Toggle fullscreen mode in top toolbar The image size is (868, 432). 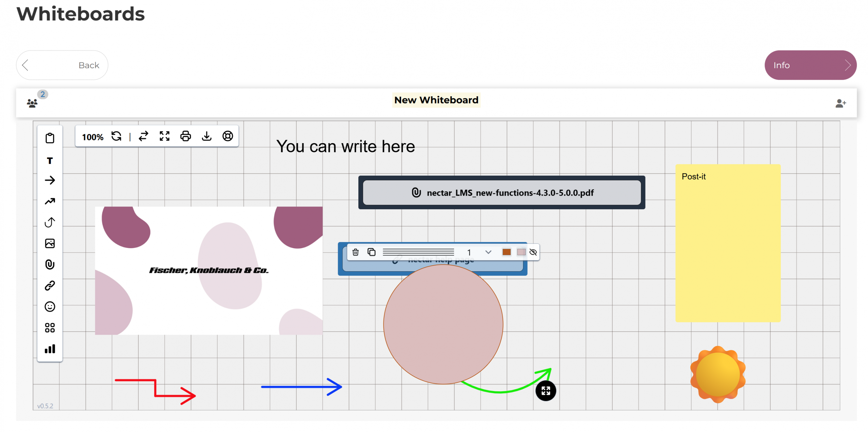click(x=164, y=136)
